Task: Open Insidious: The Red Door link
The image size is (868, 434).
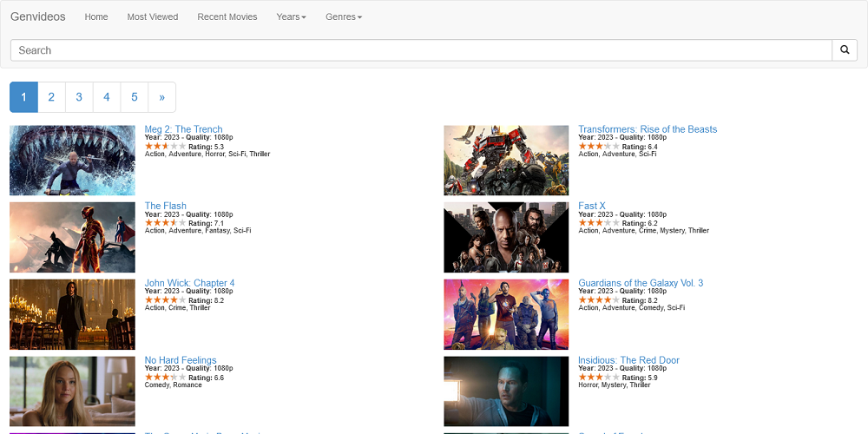Action: coord(628,360)
